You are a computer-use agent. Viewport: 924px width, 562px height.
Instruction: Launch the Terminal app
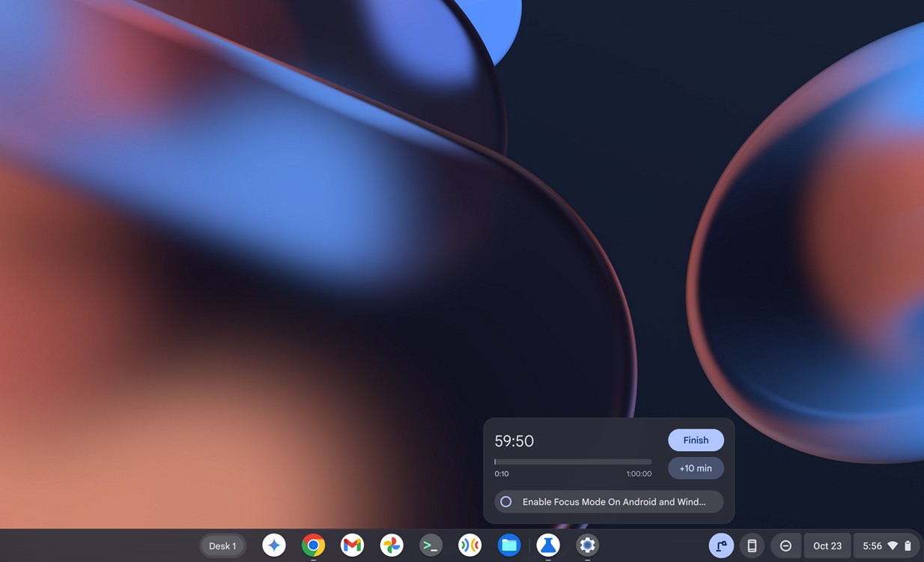431,546
